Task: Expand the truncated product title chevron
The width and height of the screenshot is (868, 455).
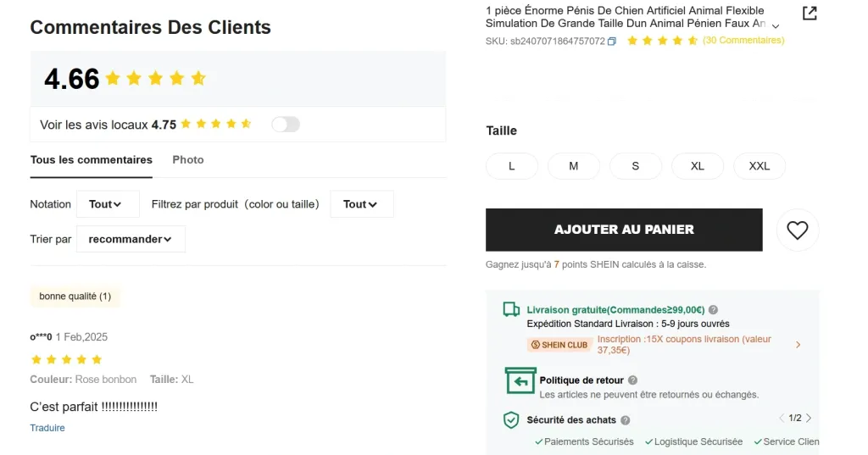Action: tap(776, 26)
